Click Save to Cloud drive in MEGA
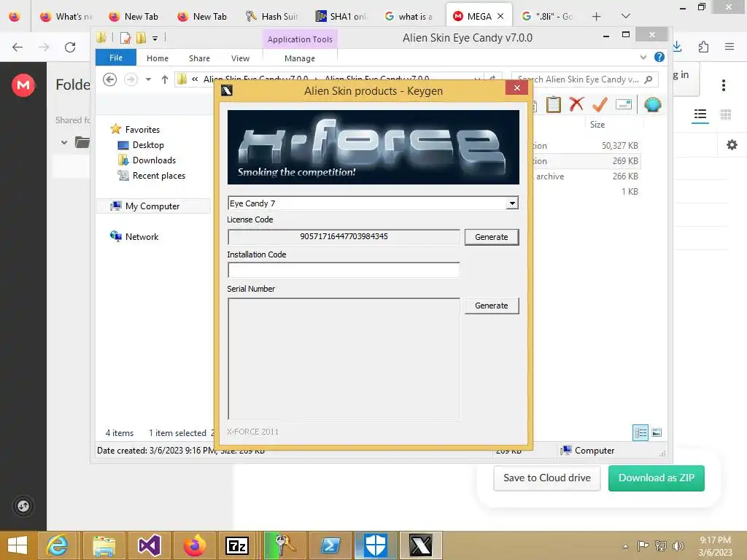747x560 pixels. (x=546, y=478)
